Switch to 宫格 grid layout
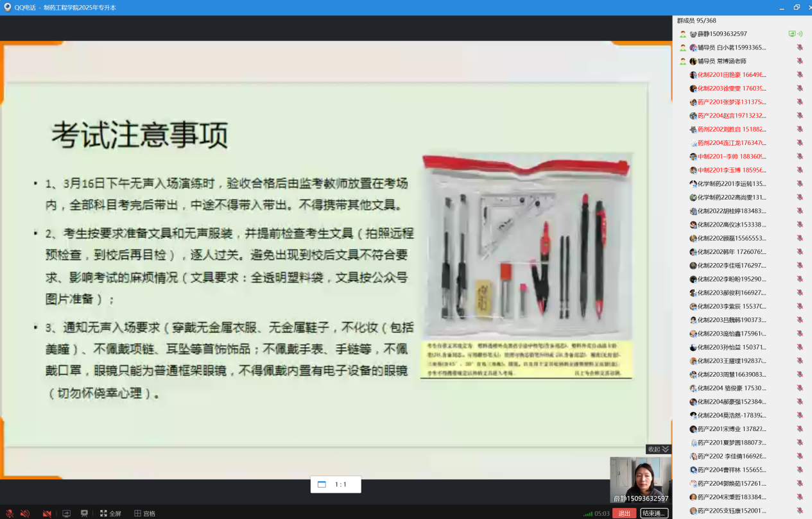 click(x=145, y=513)
